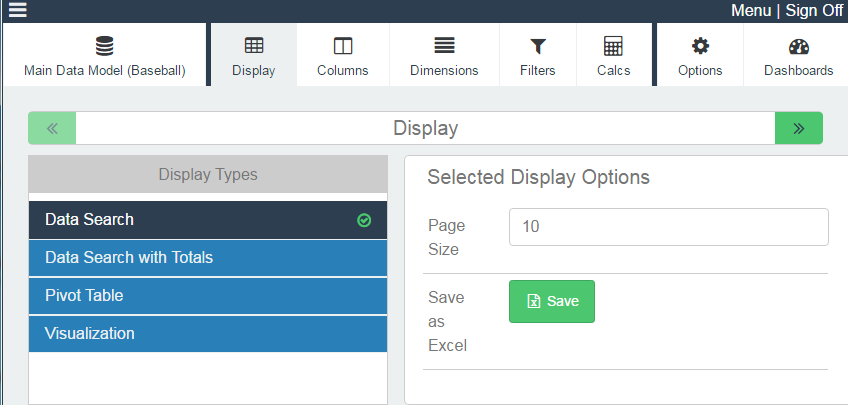Click the Page Size input field

(x=668, y=227)
